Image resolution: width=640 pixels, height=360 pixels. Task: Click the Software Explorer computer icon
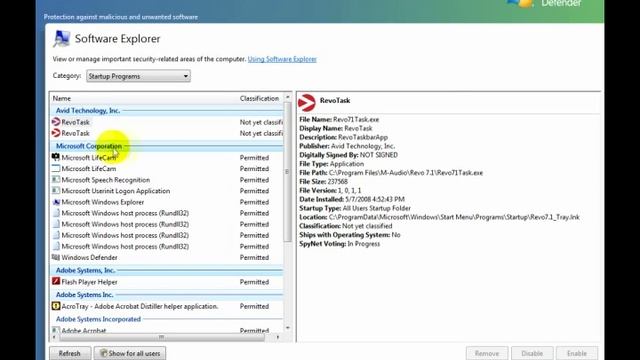[x=62, y=38]
